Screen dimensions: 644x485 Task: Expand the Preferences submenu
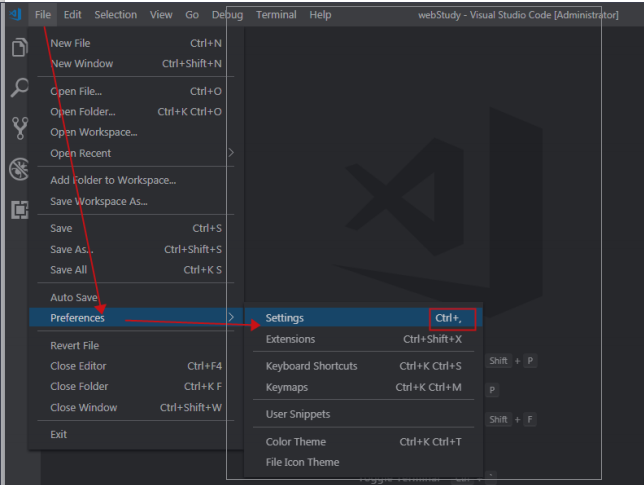[x=136, y=317]
